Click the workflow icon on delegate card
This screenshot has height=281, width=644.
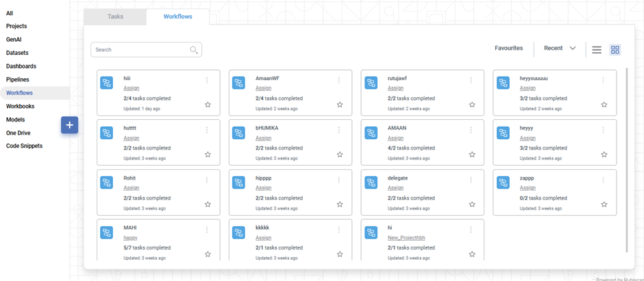(371, 183)
